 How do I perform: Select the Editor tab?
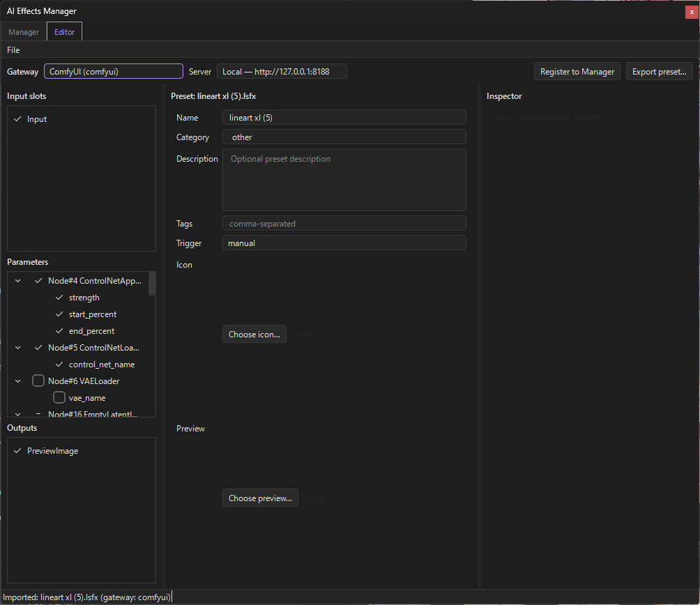click(64, 32)
